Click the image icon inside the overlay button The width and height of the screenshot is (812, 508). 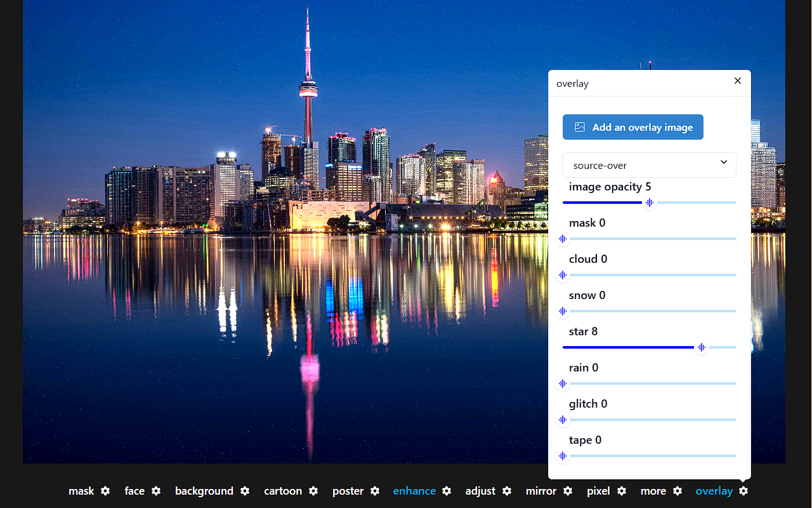tap(579, 127)
